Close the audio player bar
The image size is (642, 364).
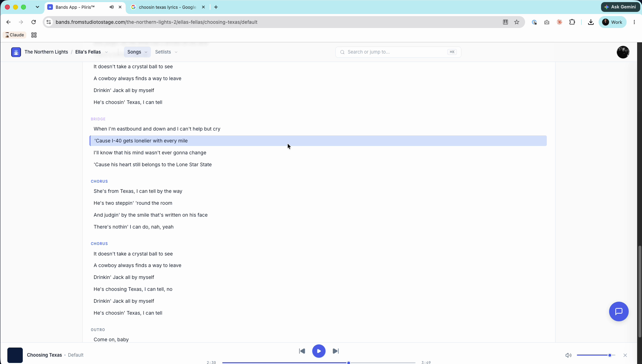625,355
